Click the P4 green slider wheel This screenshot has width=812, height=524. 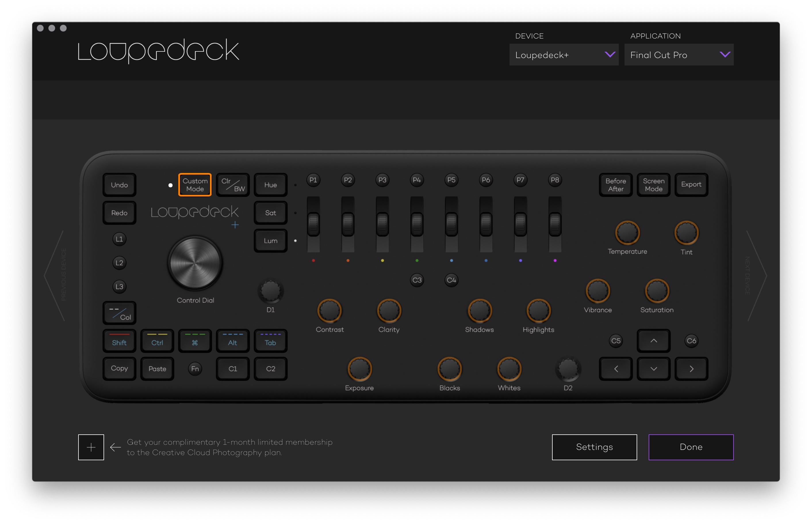point(417,224)
